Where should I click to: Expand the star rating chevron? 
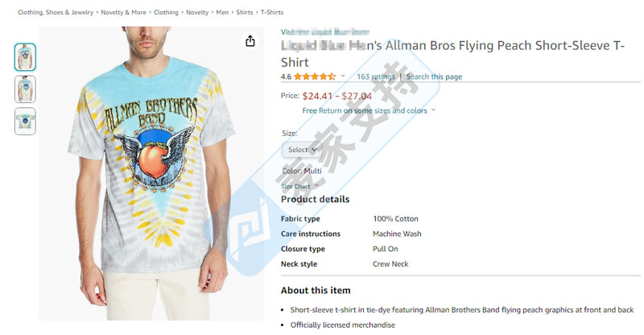click(343, 76)
